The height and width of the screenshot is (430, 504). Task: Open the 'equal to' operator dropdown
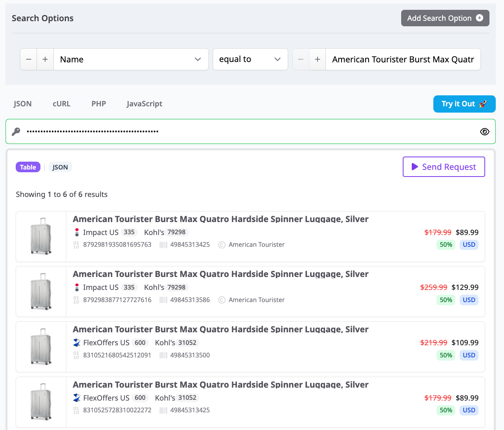click(250, 59)
